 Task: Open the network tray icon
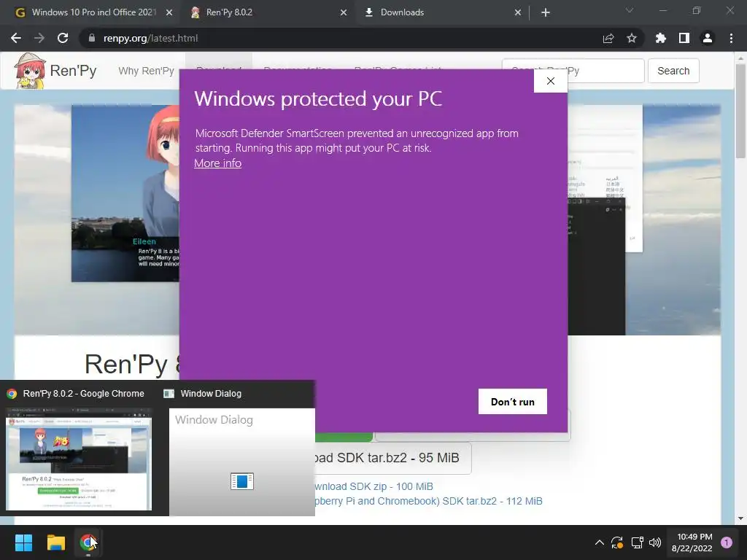637,542
